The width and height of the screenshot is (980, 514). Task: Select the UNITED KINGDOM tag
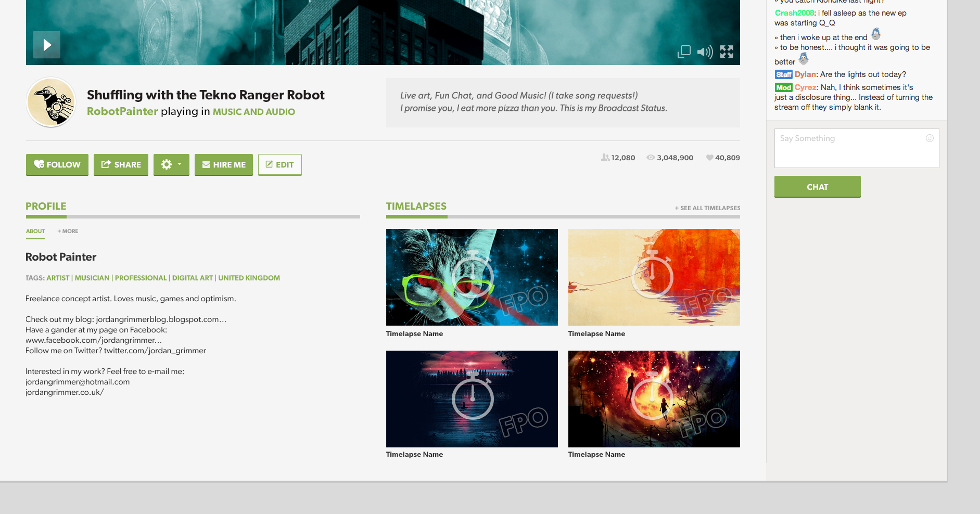pyautogui.click(x=249, y=278)
